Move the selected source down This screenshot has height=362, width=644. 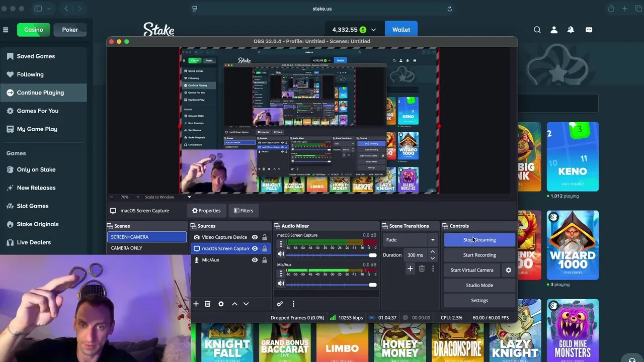(246, 304)
